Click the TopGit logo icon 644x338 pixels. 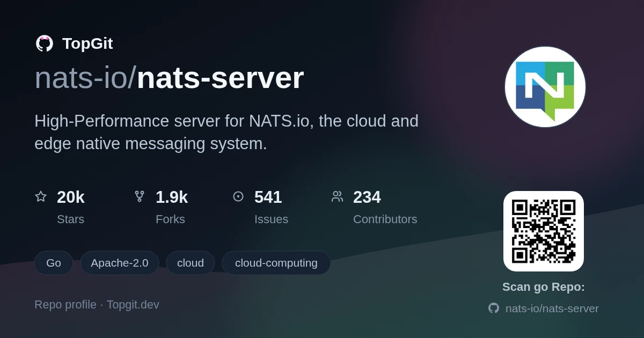pyautogui.click(x=45, y=43)
